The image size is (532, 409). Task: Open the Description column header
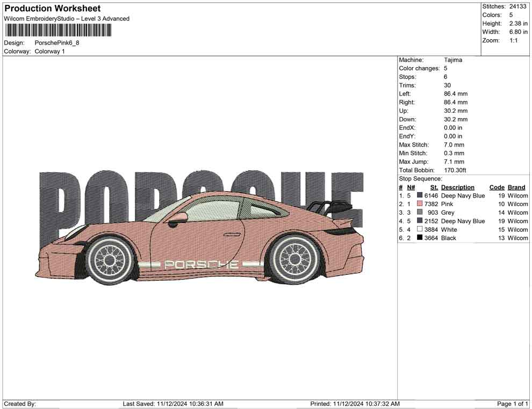pos(457,187)
